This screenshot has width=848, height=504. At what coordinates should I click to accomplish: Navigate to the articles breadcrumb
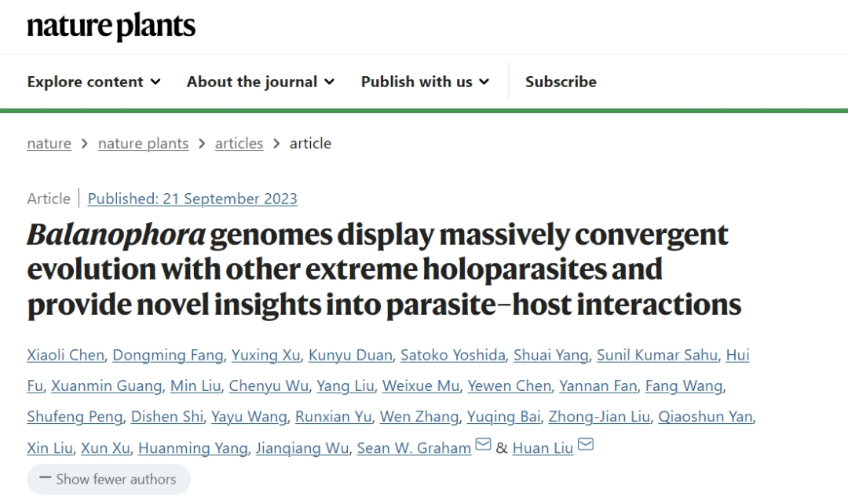(239, 144)
